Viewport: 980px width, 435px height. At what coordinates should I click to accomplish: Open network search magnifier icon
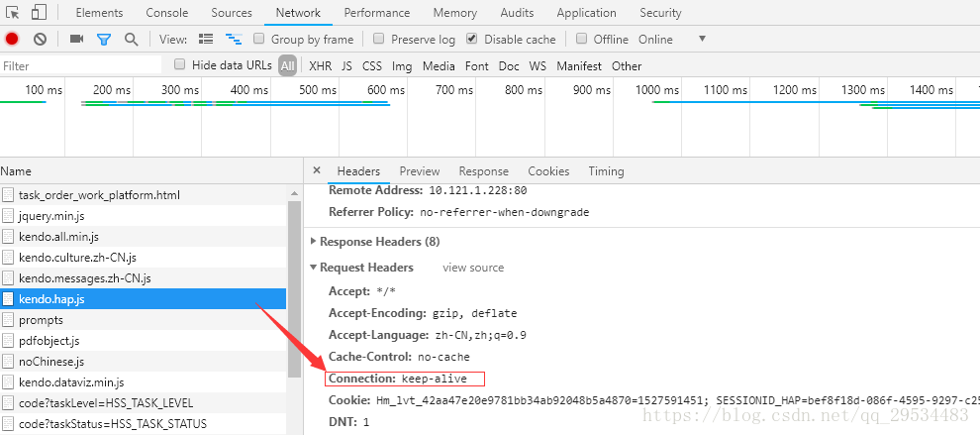pos(132,40)
